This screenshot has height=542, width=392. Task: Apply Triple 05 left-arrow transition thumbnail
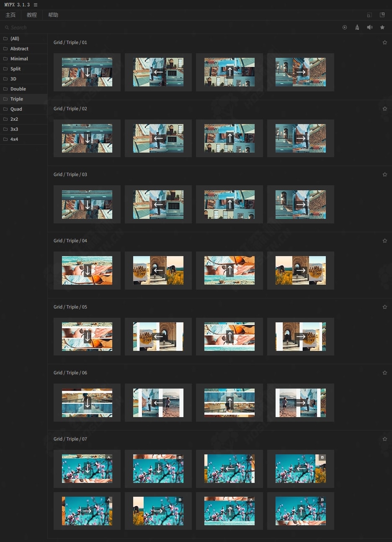click(x=158, y=337)
